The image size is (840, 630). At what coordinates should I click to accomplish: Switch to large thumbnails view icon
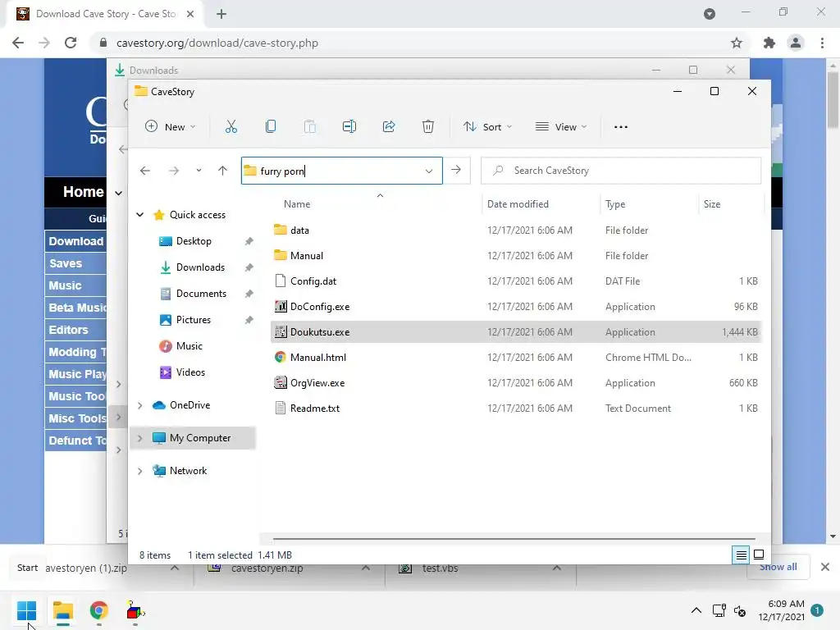point(759,555)
